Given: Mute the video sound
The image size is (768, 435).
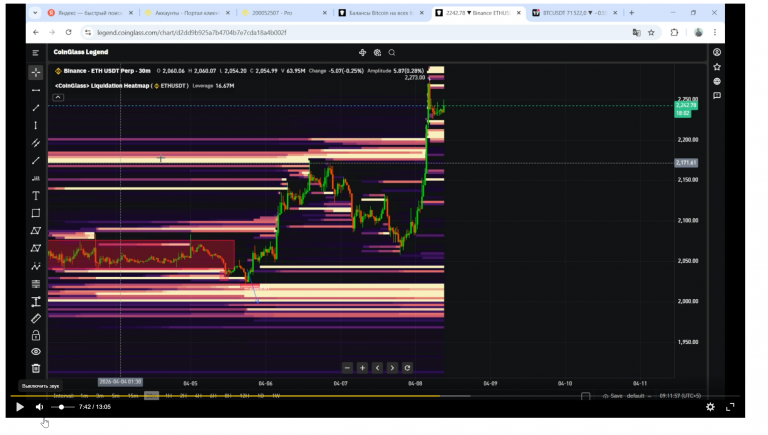Looking at the screenshot, I should point(40,407).
